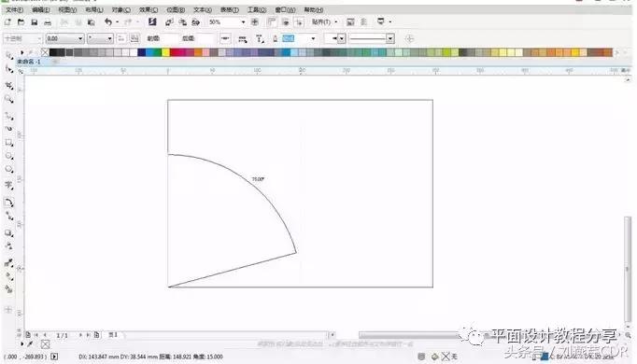Select the Shape tool in toolbox
637x364 pixels.
point(8,69)
